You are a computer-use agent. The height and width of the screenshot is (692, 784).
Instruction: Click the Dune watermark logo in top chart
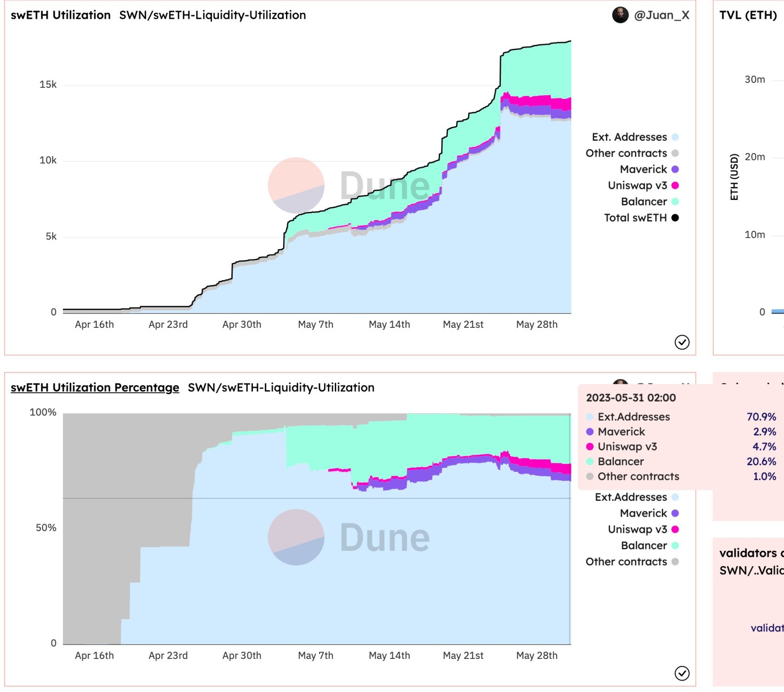[x=296, y=185]
